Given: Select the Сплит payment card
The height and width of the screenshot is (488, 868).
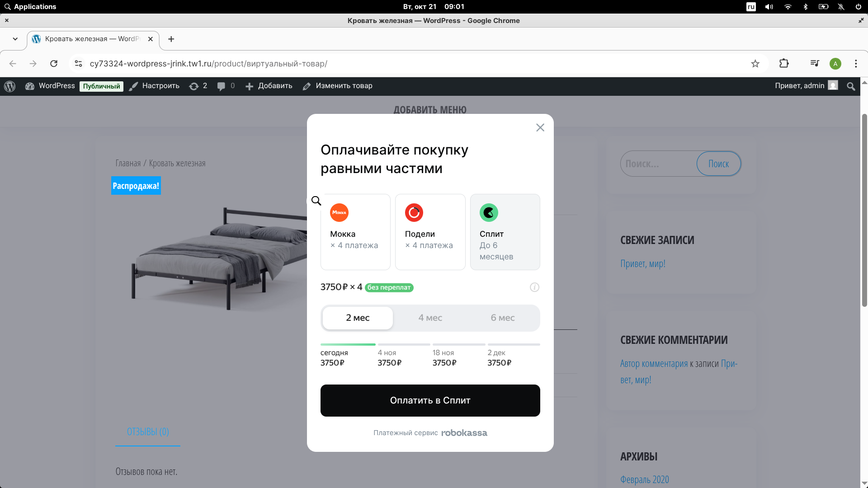Looking at the screenshot, I should [x=505, y=232].
